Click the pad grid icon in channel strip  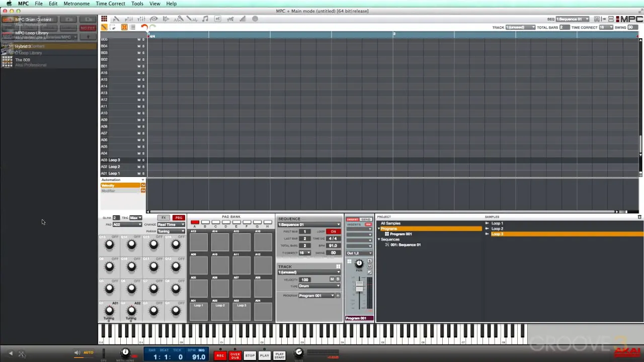point(349,261)
